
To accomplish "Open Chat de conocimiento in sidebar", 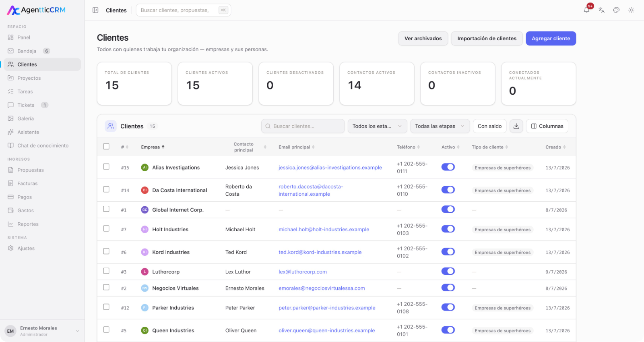I will 42,145.
